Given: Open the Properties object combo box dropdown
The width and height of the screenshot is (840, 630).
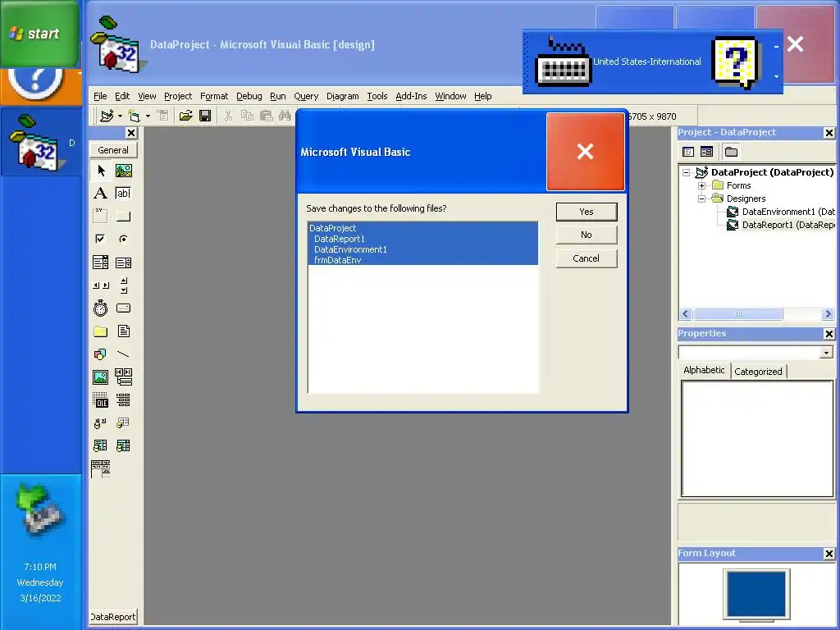Looking at the screenshot, I should [x=826, y=353].
